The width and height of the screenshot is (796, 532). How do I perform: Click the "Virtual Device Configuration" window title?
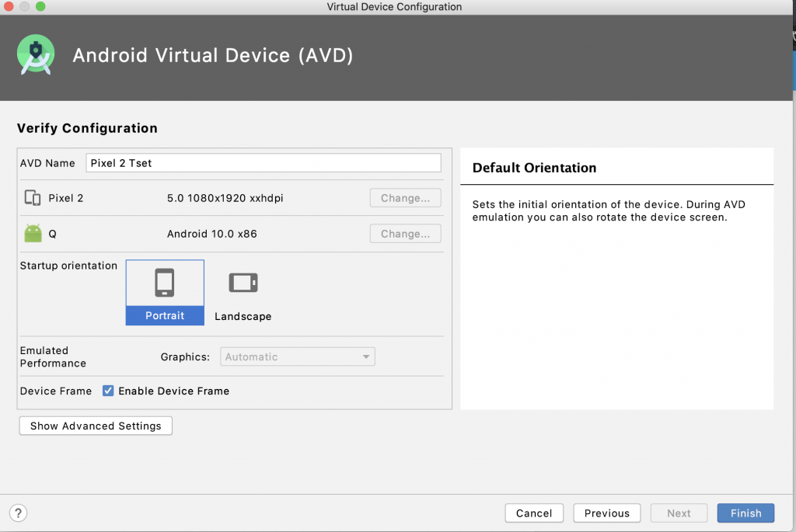click(394, 6)
